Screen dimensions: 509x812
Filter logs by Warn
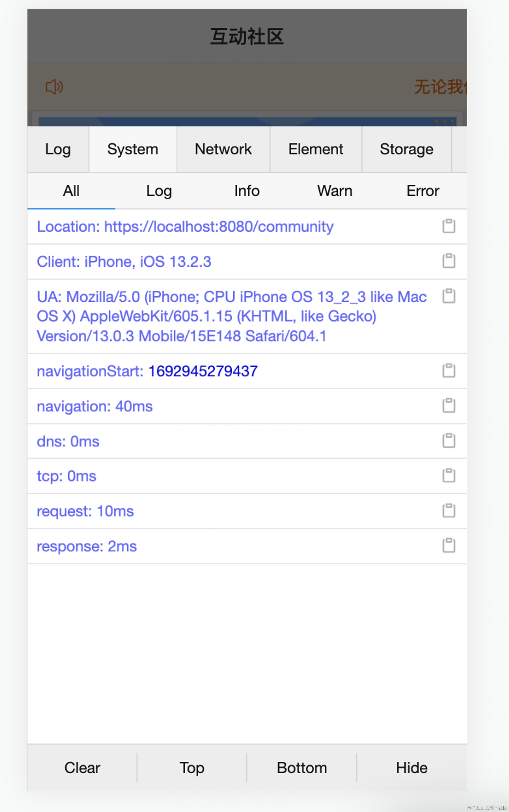coord(334,191)
